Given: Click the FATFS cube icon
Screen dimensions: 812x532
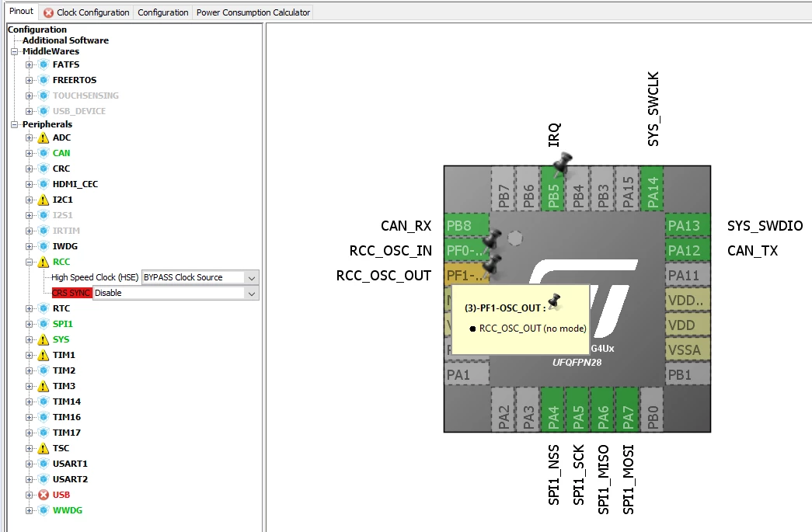Looking at the screenshot, I should point(44,64).
